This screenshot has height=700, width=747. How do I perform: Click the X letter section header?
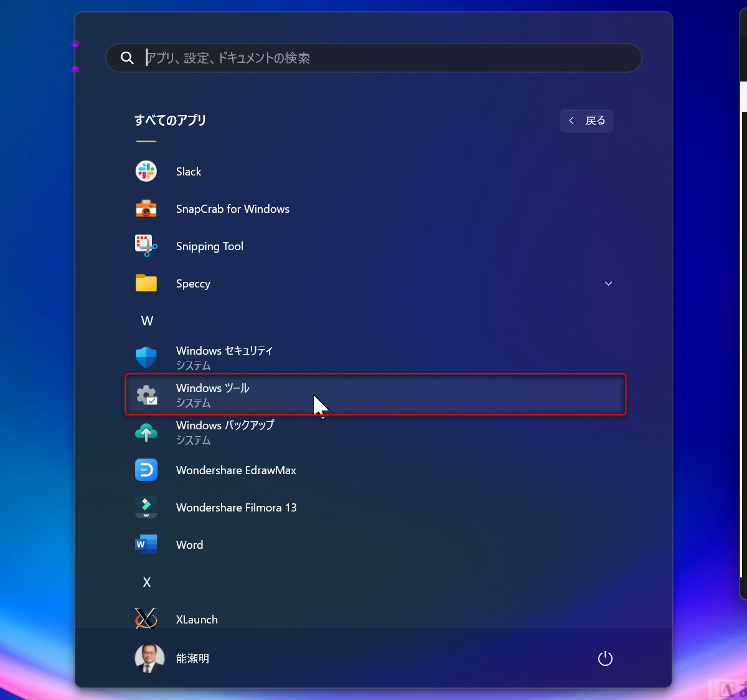coord(147,582)
